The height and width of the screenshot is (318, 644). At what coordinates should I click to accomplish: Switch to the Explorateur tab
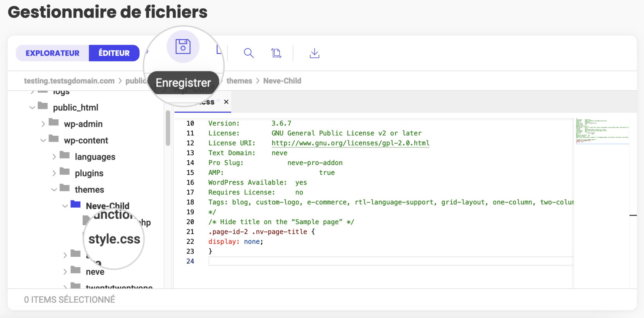coord(52,53)
